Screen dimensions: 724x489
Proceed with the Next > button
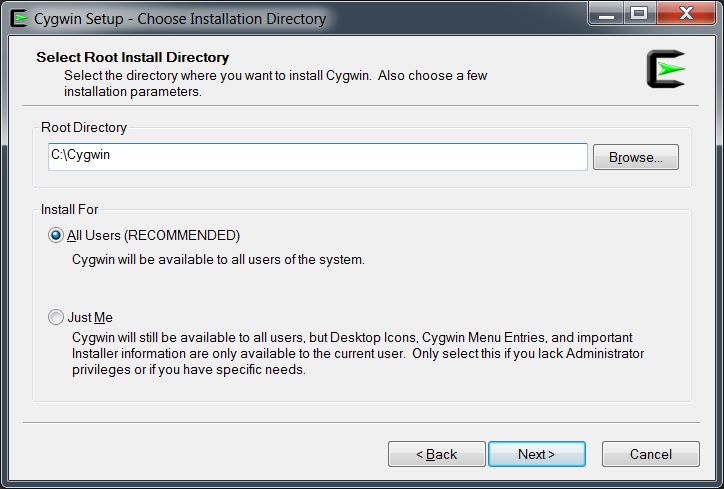click(537, 454)
